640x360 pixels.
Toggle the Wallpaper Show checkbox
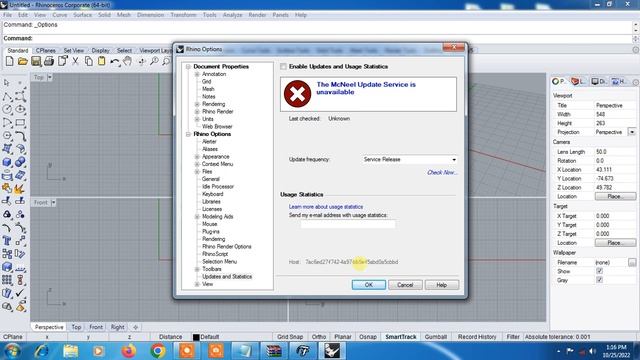tap(599, 271)
